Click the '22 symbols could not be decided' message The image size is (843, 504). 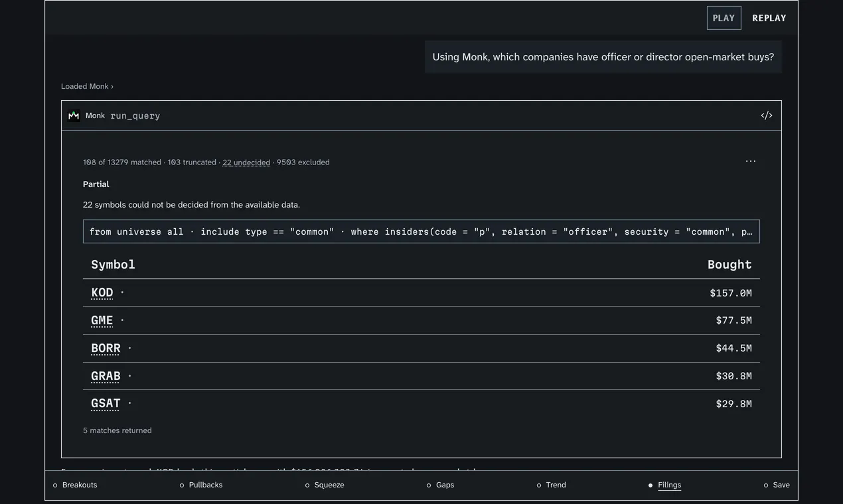[x=191, y=205]
